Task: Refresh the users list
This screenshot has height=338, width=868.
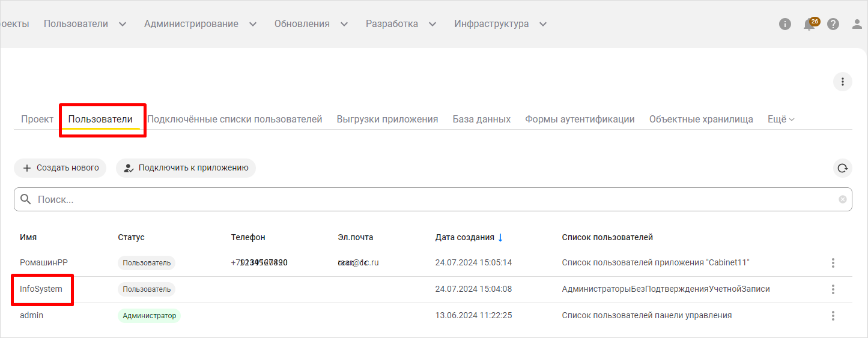Action: pos(843,168)
